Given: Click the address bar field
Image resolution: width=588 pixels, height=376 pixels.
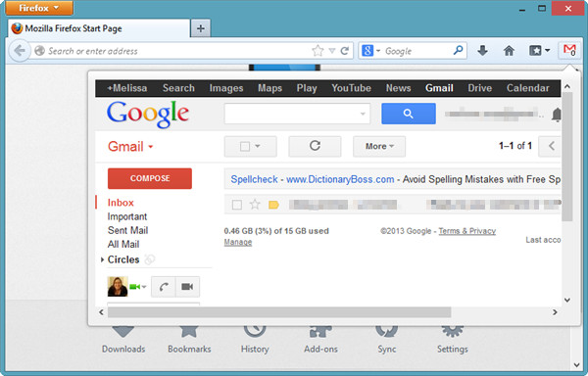Looking at the screenshot, I should (x=179, y=51).
